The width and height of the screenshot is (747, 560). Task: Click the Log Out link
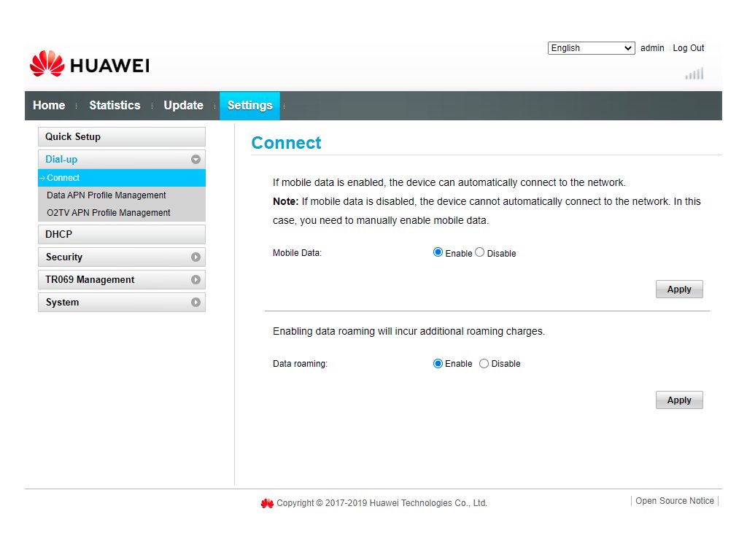point(688,48)
